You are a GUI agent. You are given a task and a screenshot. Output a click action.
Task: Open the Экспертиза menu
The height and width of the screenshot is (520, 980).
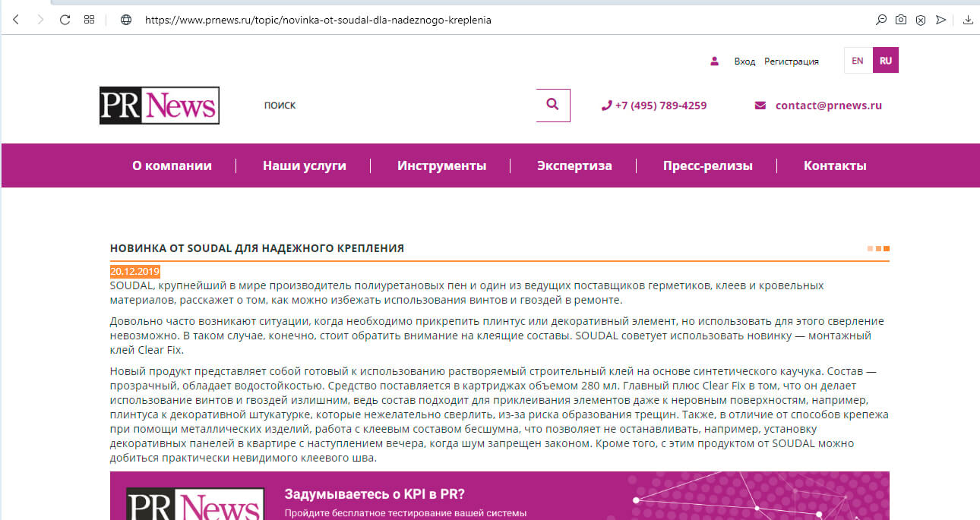pos(574,165)
